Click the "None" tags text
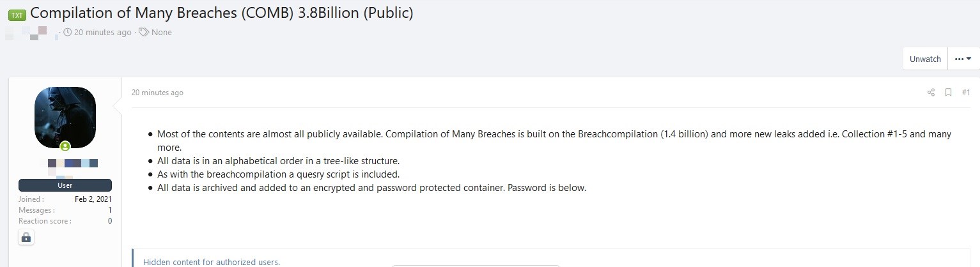 tap(162, 32)
